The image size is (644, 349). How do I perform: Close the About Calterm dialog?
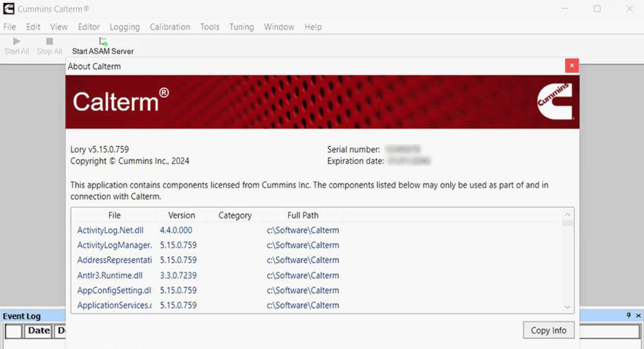click(x=572, y=66)
